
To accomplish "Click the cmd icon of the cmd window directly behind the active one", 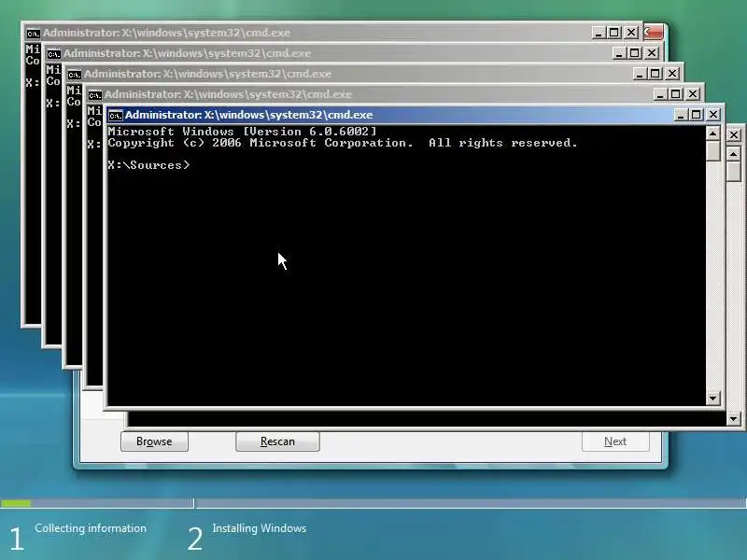I will pos(94,95).
